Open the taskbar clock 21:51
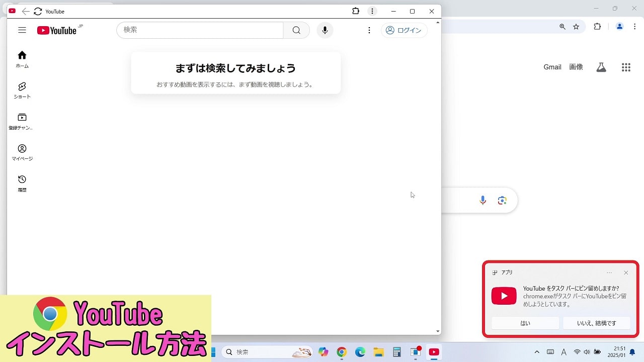This screenshot has width=644, height=362. point(617,352)
